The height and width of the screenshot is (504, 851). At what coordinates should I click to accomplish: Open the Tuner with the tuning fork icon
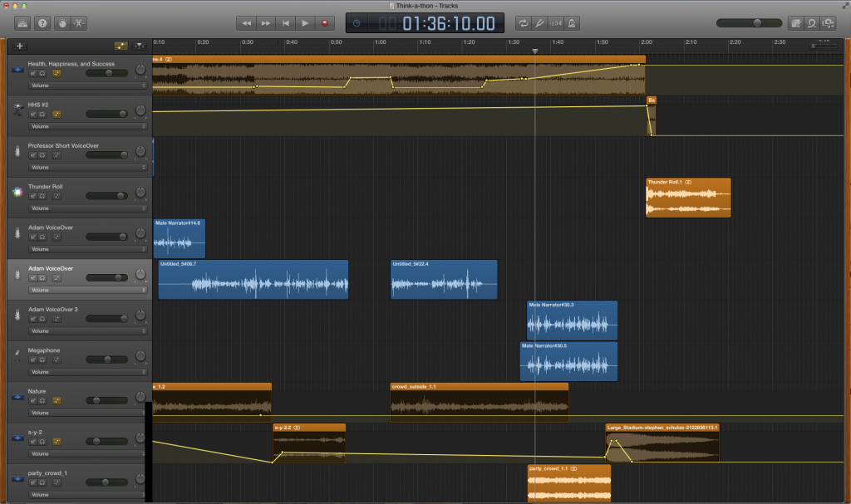click(539, 23)
